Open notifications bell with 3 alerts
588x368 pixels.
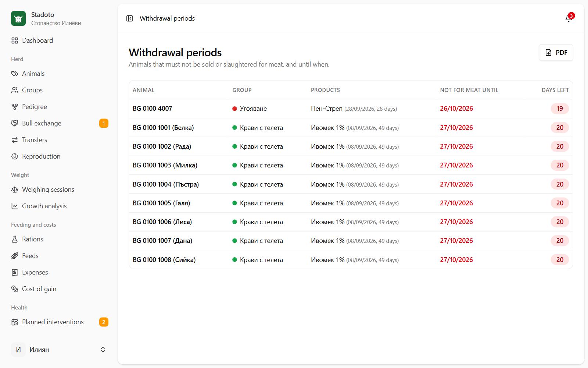point(569,18)
